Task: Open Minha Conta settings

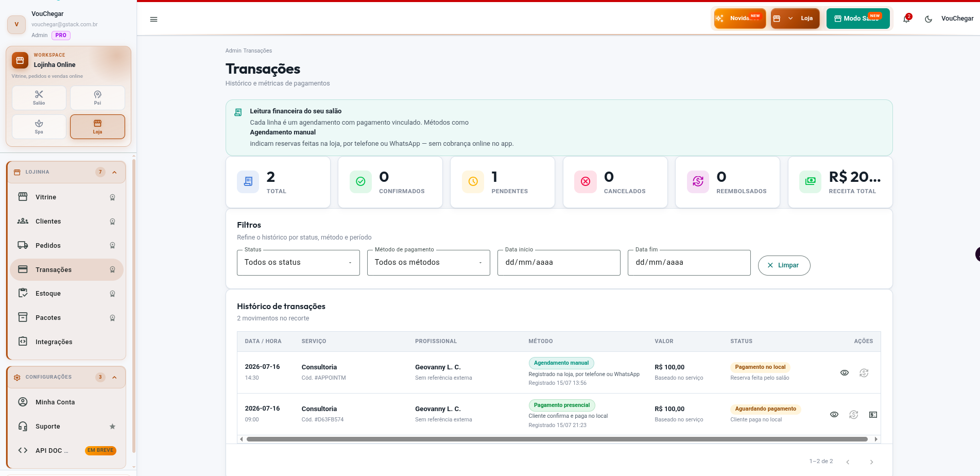Action: coord(66,402)
